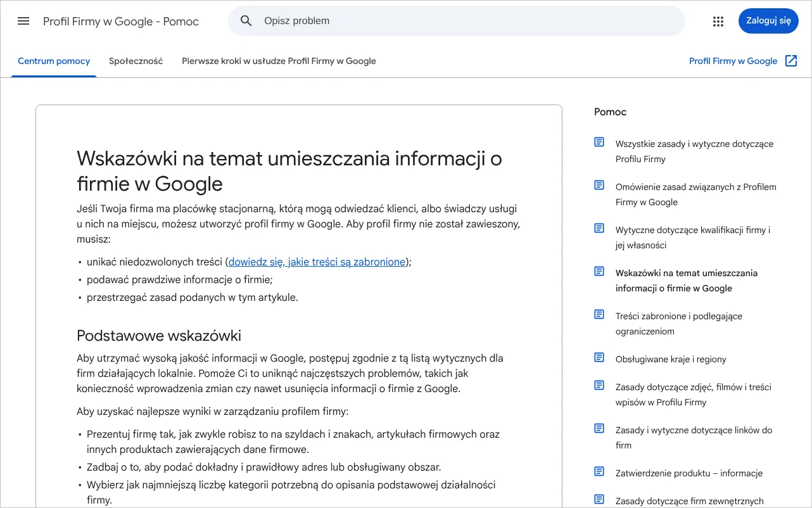
Task: Click article icon next to Omówienie zasad związanych
Action: (x=599, y=185)
